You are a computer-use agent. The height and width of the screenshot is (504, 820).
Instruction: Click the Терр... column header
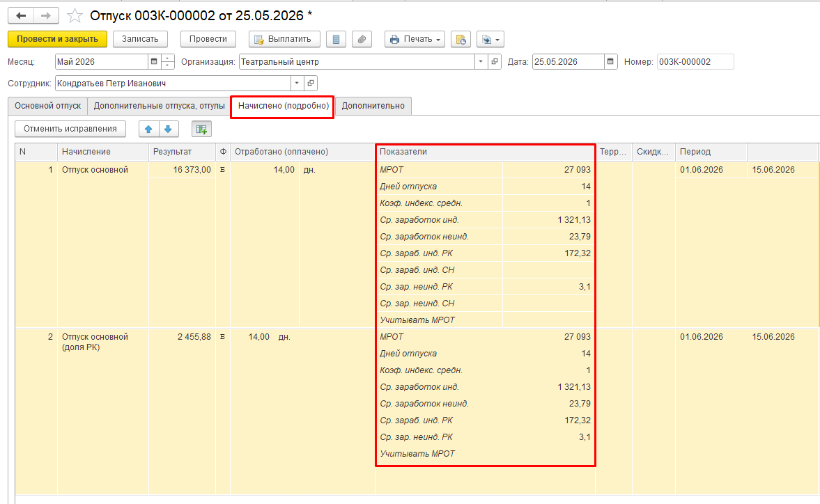(x=613, y=152)
